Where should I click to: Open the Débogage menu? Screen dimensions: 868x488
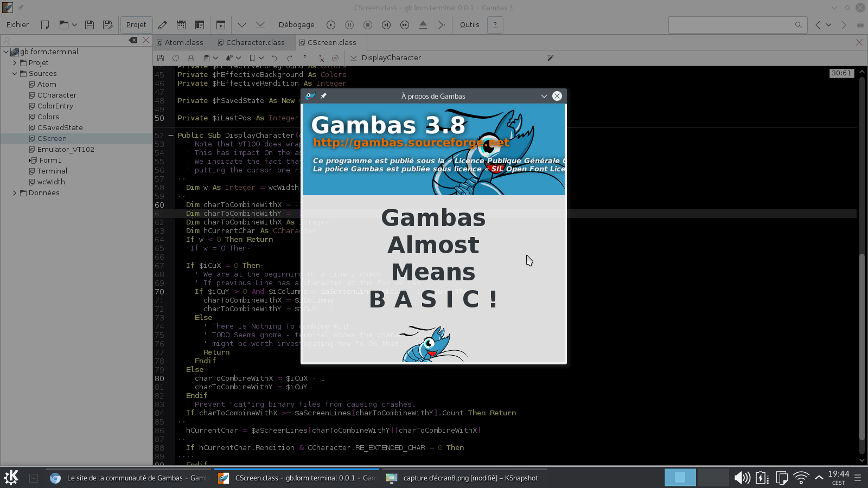point(296,25)
